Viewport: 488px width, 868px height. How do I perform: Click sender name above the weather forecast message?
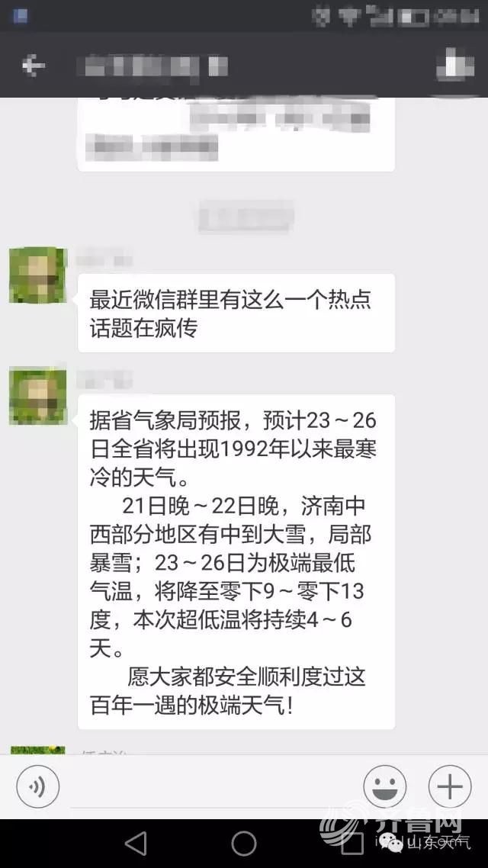(x=104, y=379)
